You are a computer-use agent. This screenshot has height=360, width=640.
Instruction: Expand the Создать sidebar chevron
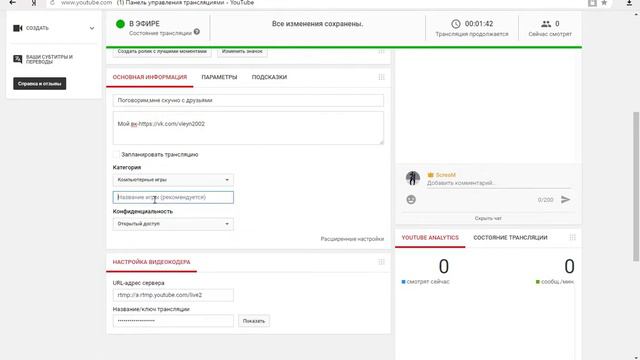tap(92, 28)
